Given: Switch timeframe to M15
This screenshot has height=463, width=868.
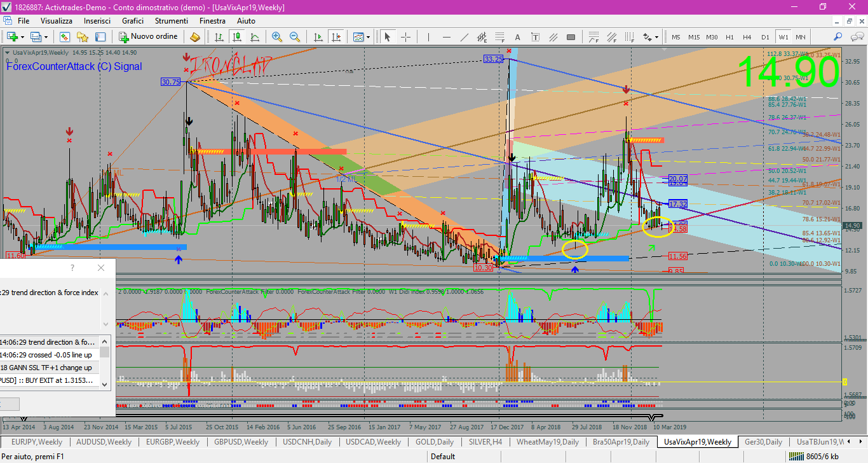Looking at the screenshot, I should pos(693,37).
